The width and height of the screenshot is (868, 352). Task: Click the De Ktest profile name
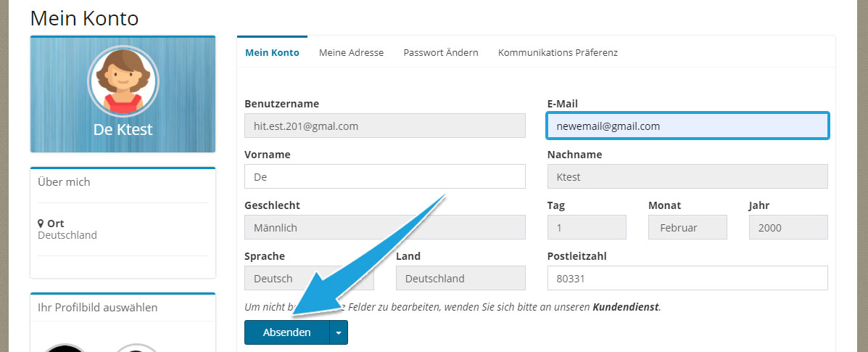point(123,130)
